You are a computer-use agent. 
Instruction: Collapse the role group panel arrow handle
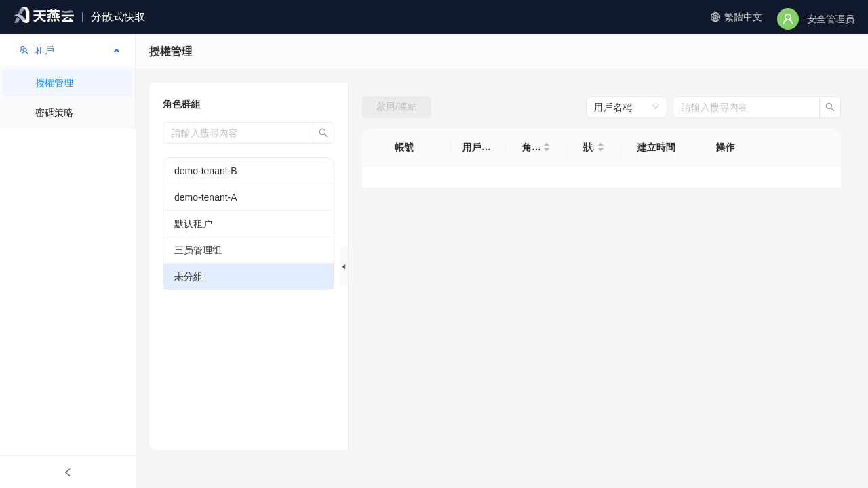(x=344, y=266)
